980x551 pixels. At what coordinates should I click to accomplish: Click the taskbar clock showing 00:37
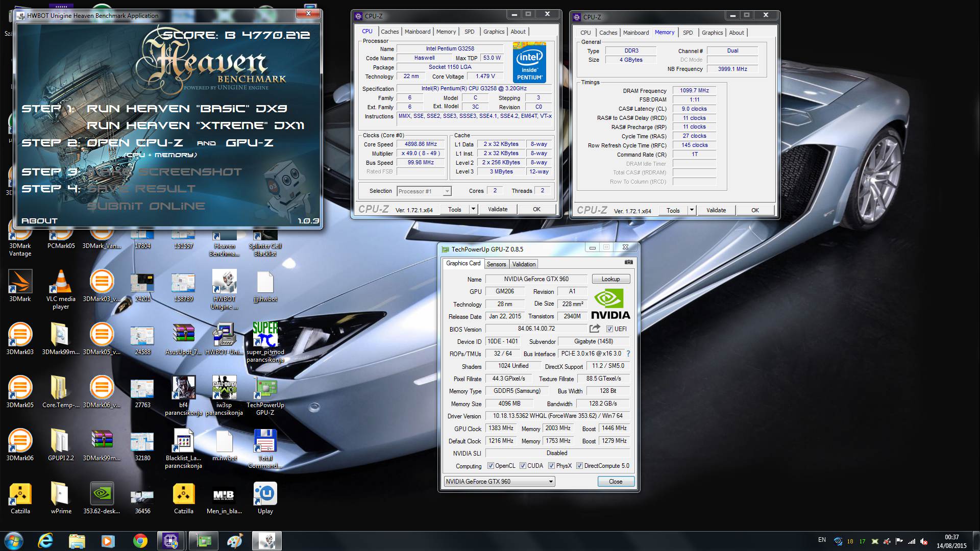[x=951, y=537]
